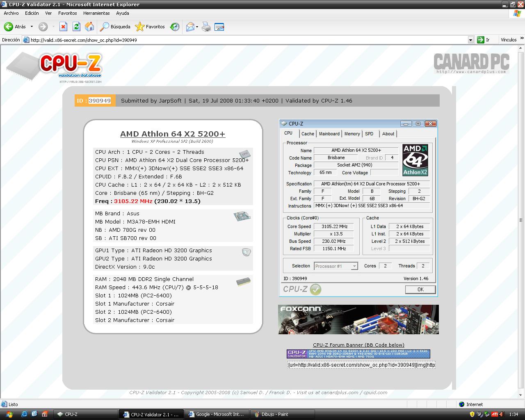
Task: Click the yellow security shield tray icon
Action: [x=472, y=414]
